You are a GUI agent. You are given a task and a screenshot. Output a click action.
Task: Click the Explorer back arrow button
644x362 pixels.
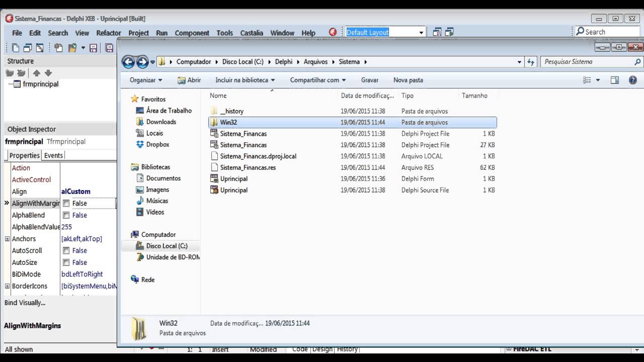point(128,62)
